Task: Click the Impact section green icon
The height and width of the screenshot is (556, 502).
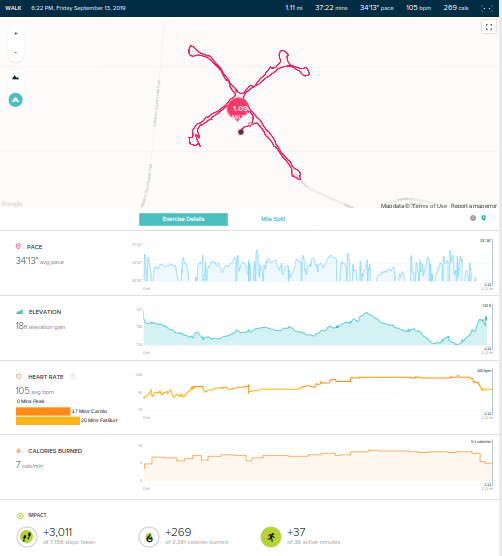Action: coord(20,516)
